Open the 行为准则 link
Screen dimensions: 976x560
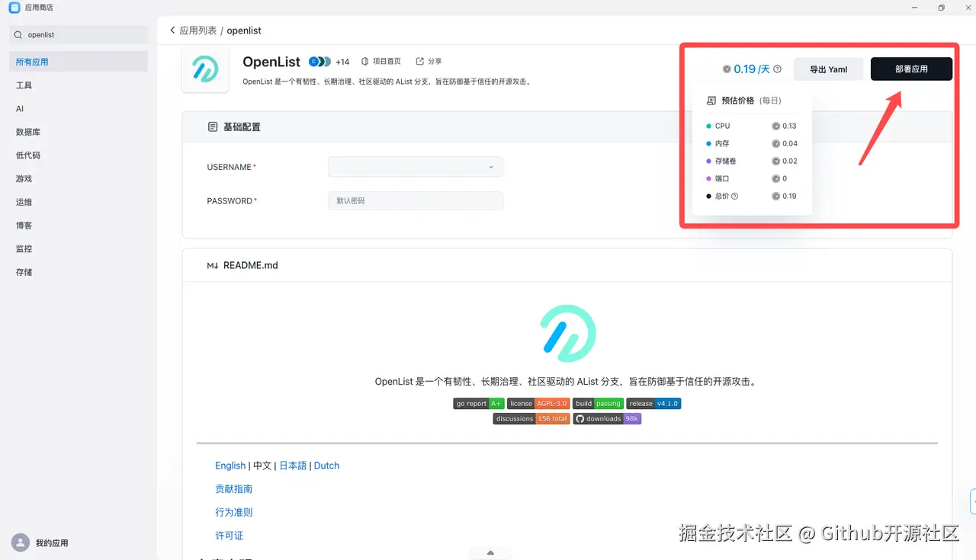[x=233, y=513]
